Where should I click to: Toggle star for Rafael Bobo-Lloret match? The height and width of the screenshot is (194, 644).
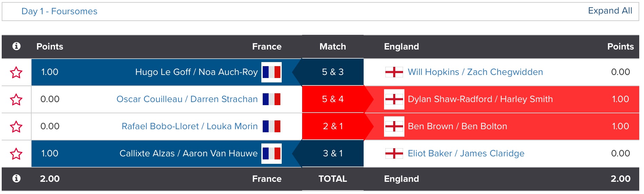(16, 127)
